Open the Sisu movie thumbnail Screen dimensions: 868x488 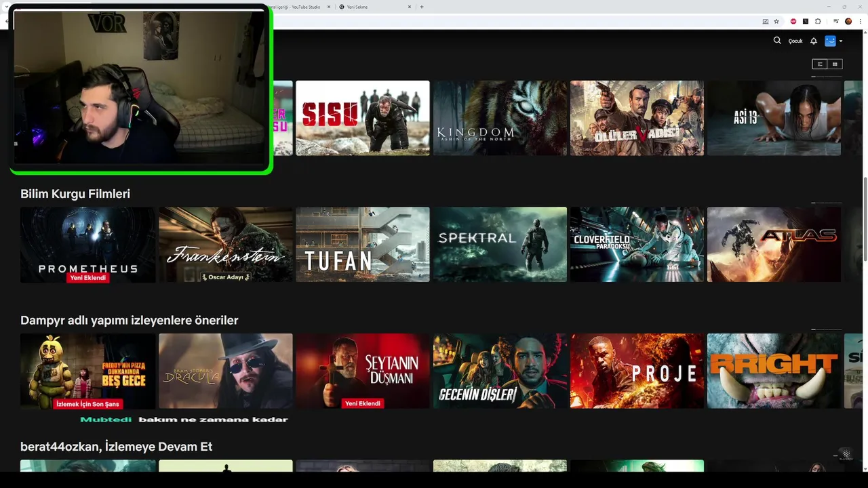(363, 118)
